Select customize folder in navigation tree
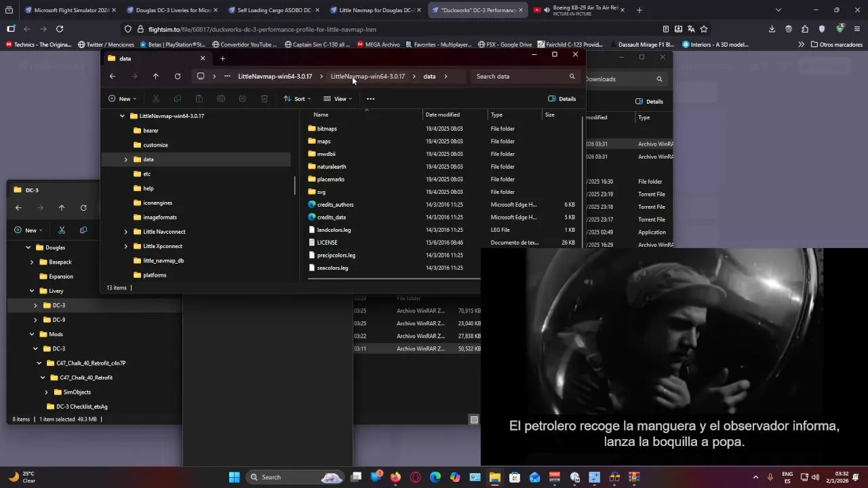 coord(155,145)
